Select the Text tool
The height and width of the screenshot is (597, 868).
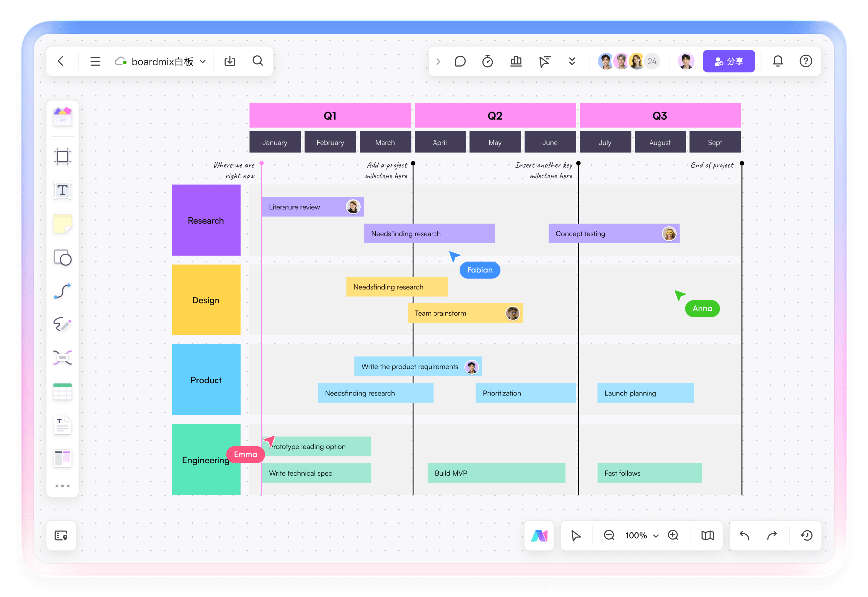pos(62,190)
